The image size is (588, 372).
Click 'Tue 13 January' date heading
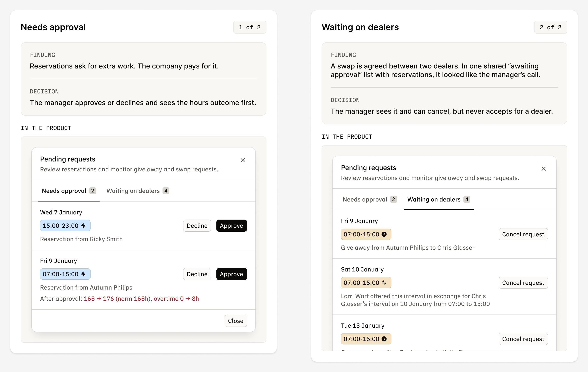(363, 325)
